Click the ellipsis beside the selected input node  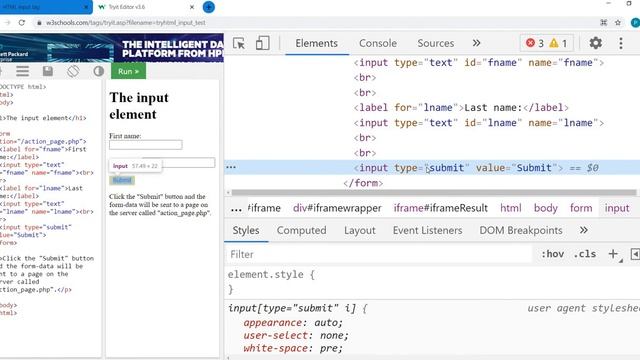coord(231,167)
